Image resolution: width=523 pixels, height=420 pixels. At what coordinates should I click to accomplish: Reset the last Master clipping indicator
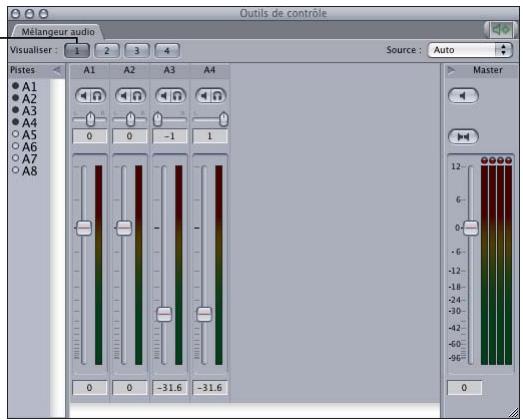tap(508, 160)
